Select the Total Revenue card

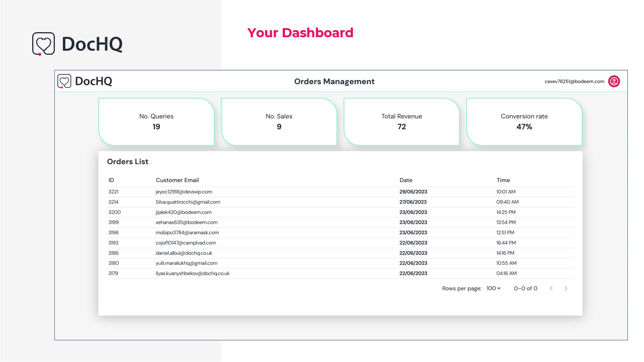(x=401, y=122)
